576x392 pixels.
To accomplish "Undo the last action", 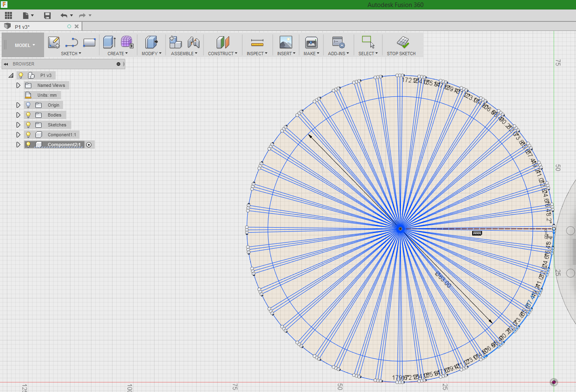I will (x=64, y=15).
